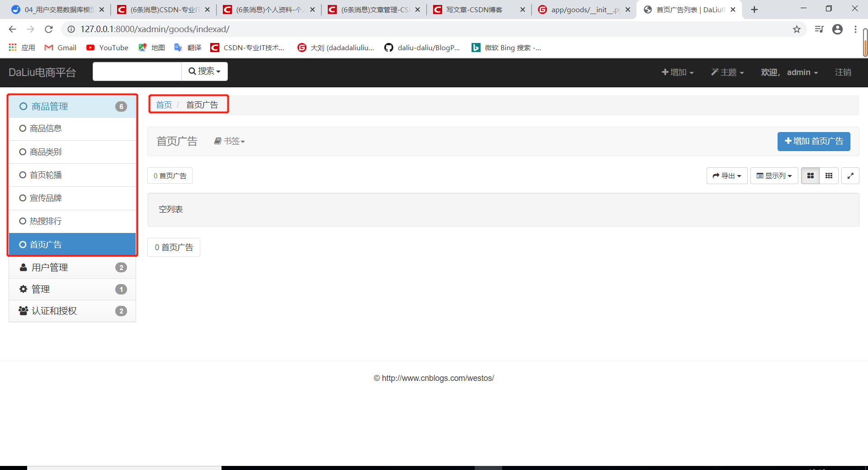Image resolution: width=868 pixels, height=470 pixels.
Task: Open the 大刘 gitee bookmark
Action: point(336,47)
